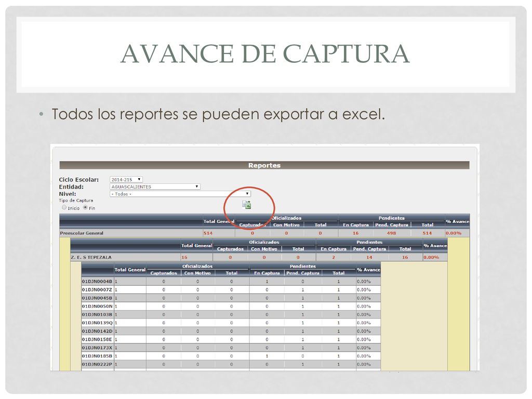Click school code 01DJN0142D

pos(97,331)
